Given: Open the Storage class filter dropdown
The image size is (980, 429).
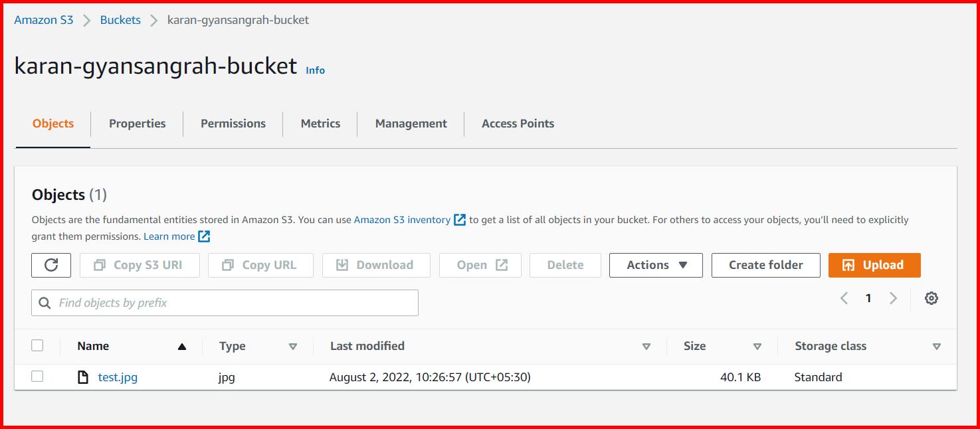Looking at the screenshot, I should pyautogui.click(x=937, y=346).
